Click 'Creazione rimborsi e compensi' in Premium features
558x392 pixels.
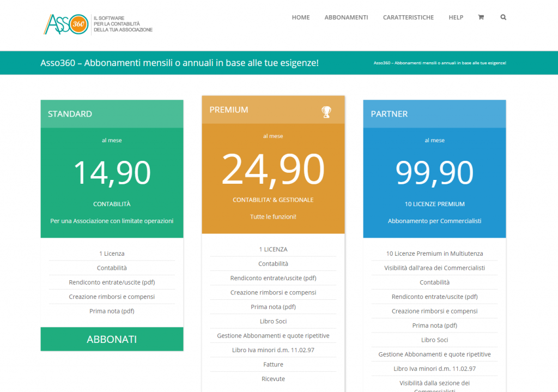click(x=273, y=292)
